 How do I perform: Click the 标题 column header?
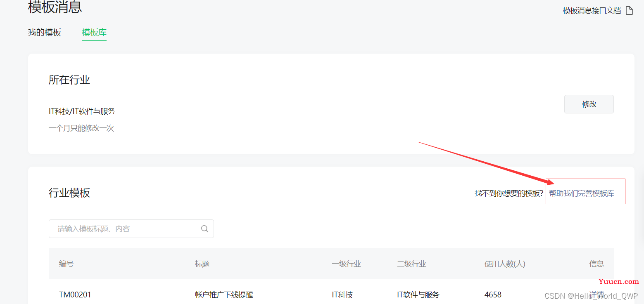click(202, 264)
